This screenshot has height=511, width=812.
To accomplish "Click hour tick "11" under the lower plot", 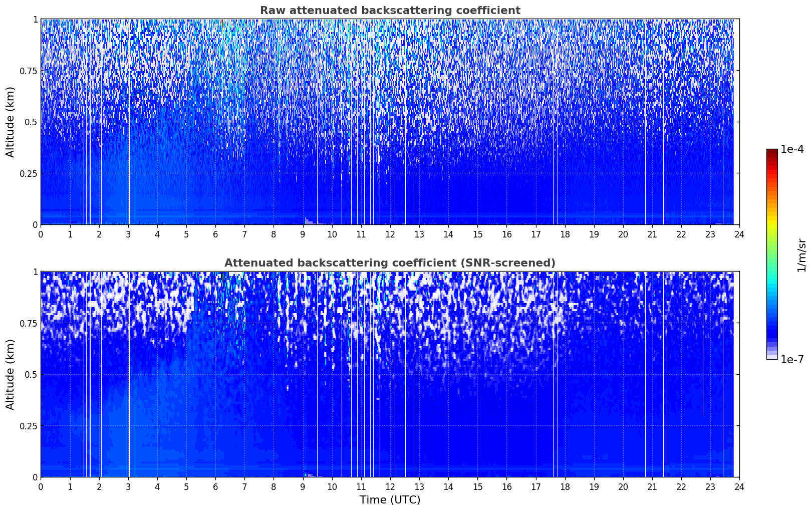I will click(x=361, y=486).
